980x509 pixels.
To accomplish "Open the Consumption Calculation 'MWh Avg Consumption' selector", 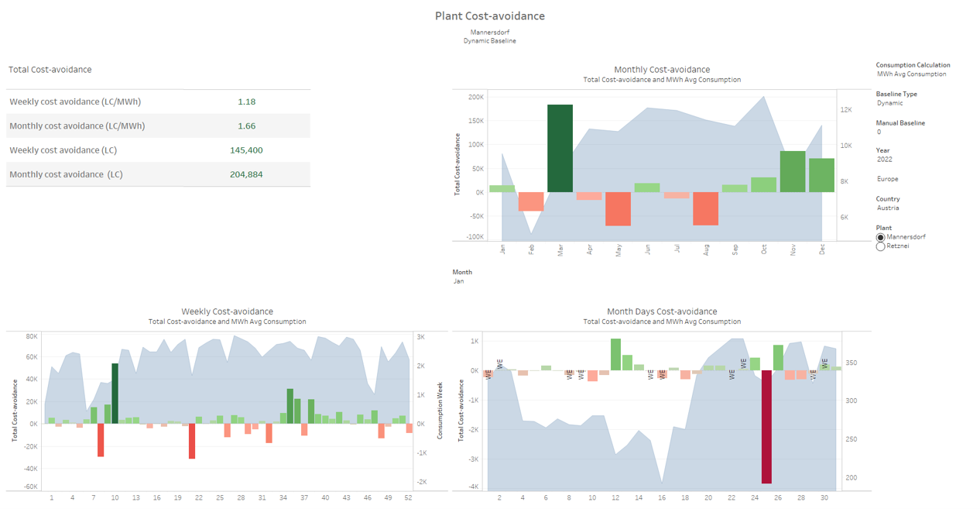I will pyautogui.click(x=911, y=74).
